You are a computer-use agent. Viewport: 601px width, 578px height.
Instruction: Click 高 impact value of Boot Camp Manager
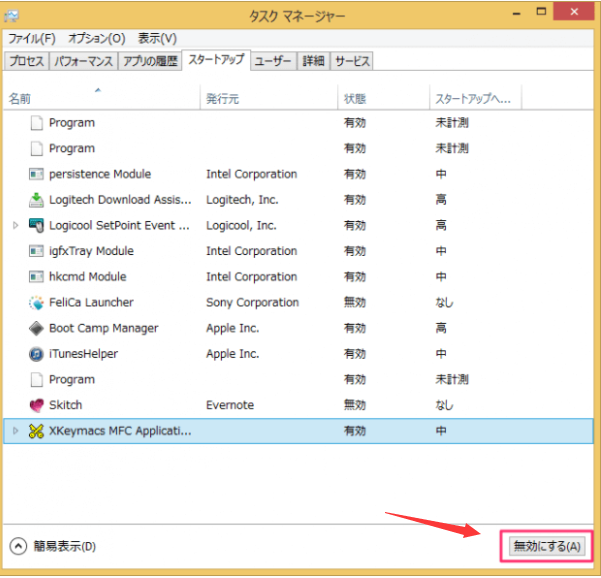(x=441, y=328)
